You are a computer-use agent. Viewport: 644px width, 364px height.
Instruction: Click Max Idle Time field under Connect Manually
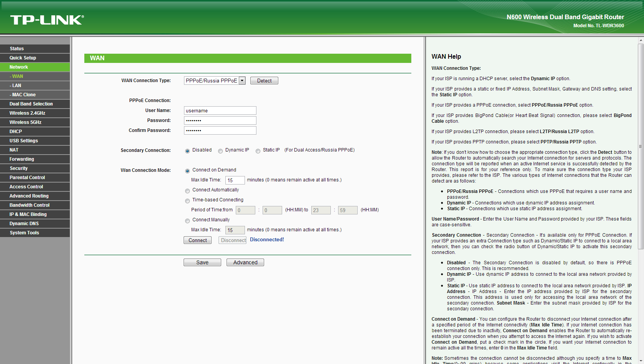[x=235, y=230]
